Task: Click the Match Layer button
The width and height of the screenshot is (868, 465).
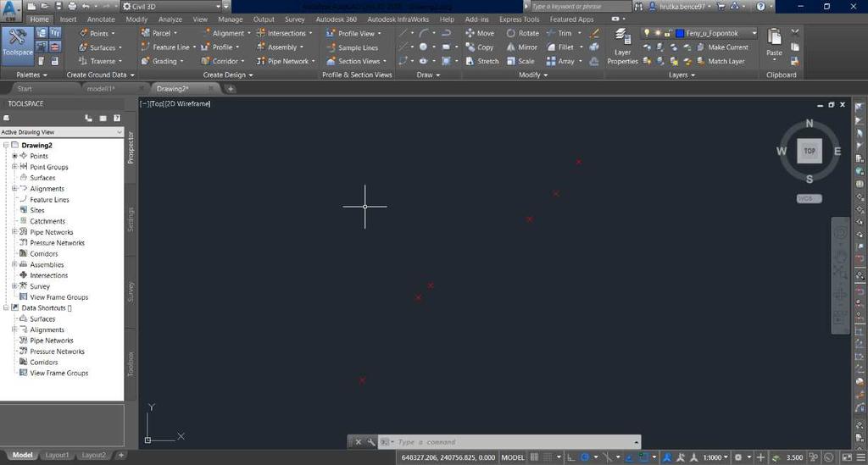Action: click(x=721, y=61)
